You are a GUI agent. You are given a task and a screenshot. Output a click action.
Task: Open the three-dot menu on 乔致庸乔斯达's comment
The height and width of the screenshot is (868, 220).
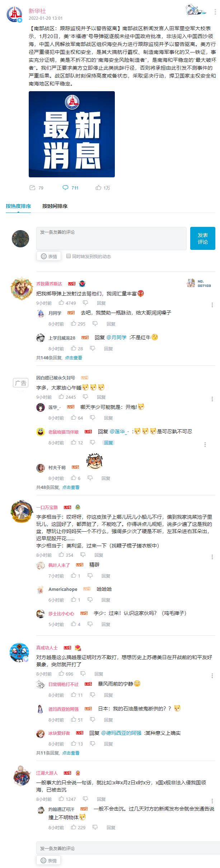point(212,305)
